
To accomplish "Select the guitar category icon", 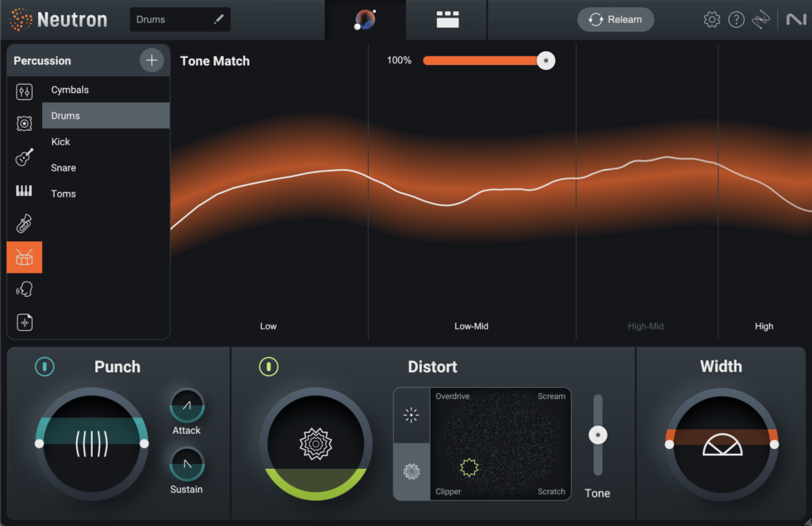I will point(25,156).
